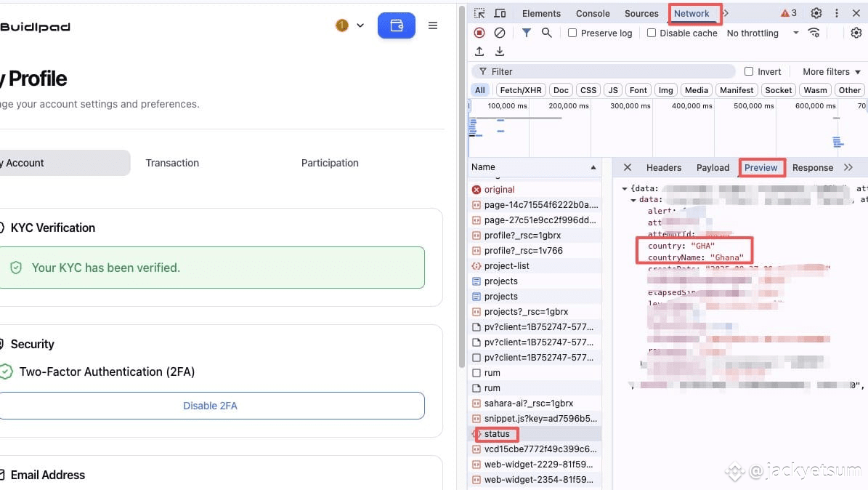Select the 'sahara-ai?_rsc=1gbrx' request row

[535, 403]
